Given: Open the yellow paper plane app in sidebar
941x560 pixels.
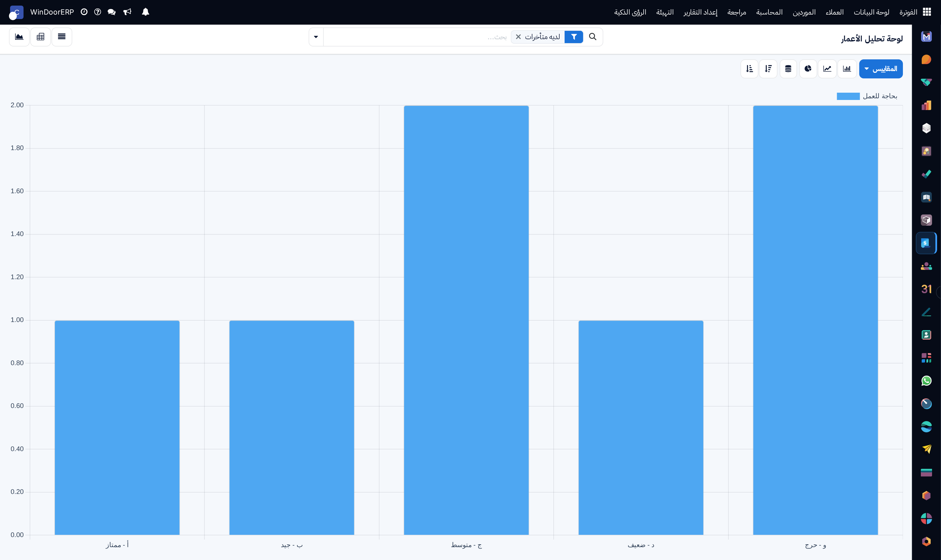Looking at the screenshot, I should point(926,449).
